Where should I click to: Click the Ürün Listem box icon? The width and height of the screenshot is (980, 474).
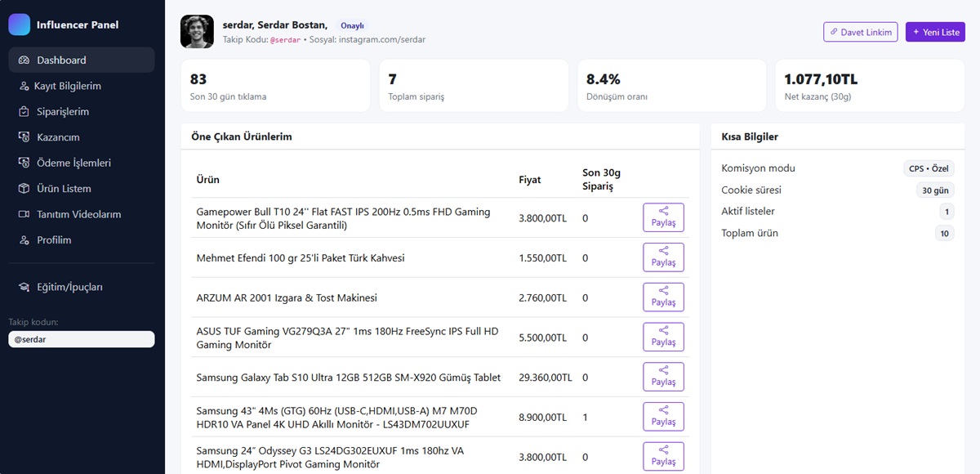(24, 189)
